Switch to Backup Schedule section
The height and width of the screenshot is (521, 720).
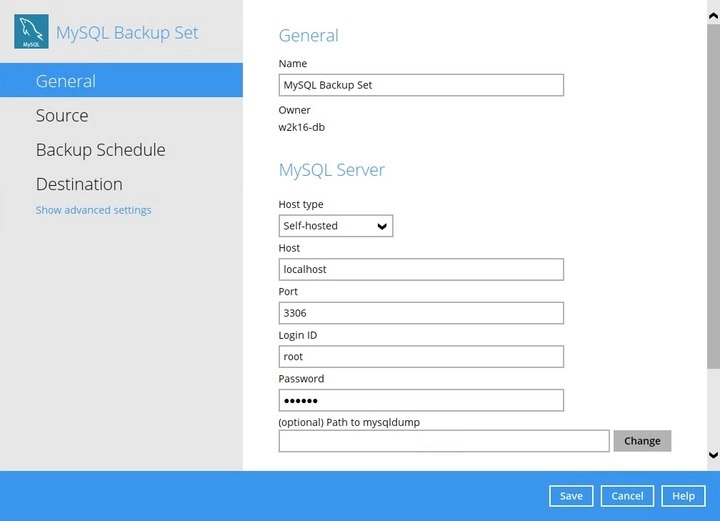100,150
